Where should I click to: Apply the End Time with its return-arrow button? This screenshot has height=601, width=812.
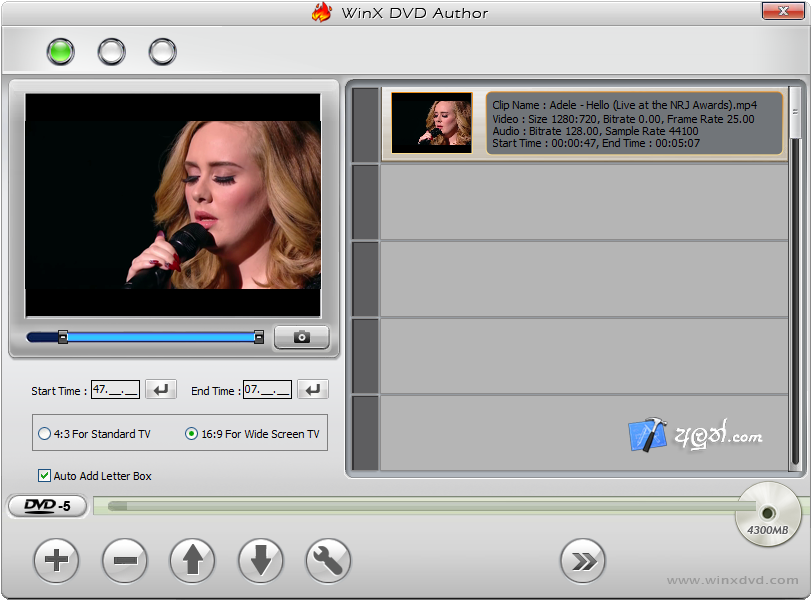[x=313, y=389]
